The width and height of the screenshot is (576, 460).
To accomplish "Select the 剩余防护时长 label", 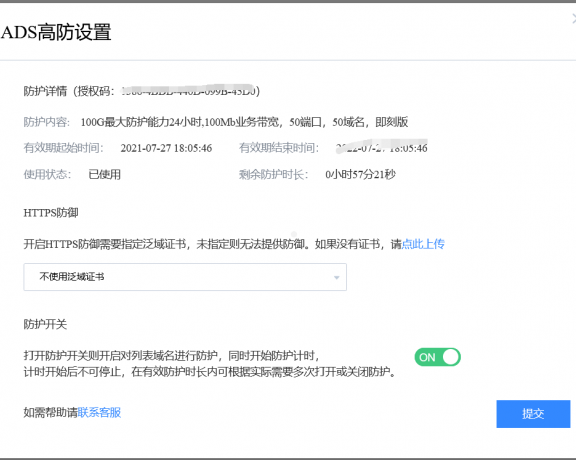I will 273,174.
